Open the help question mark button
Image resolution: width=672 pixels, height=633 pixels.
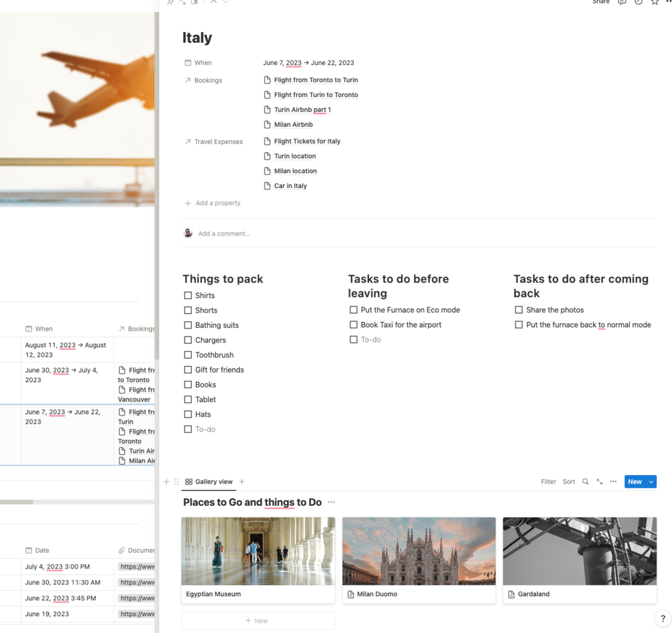tap(663, 618)
